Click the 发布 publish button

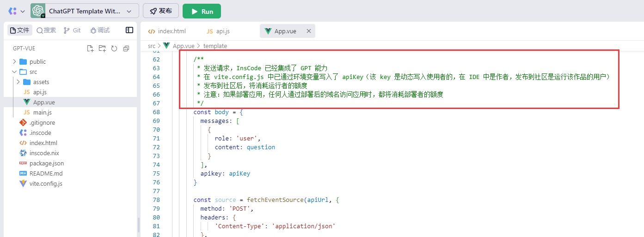[x=161, y=11]
